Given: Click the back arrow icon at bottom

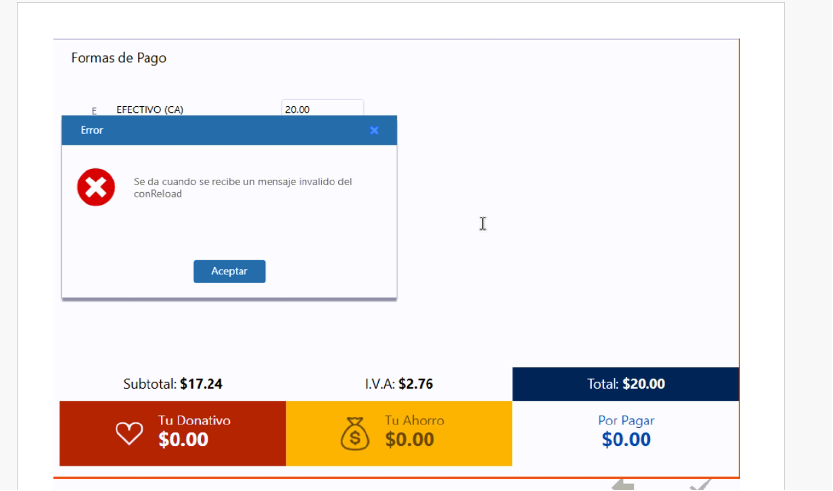Looking at the screenshot, I should (x=623, y=485).
